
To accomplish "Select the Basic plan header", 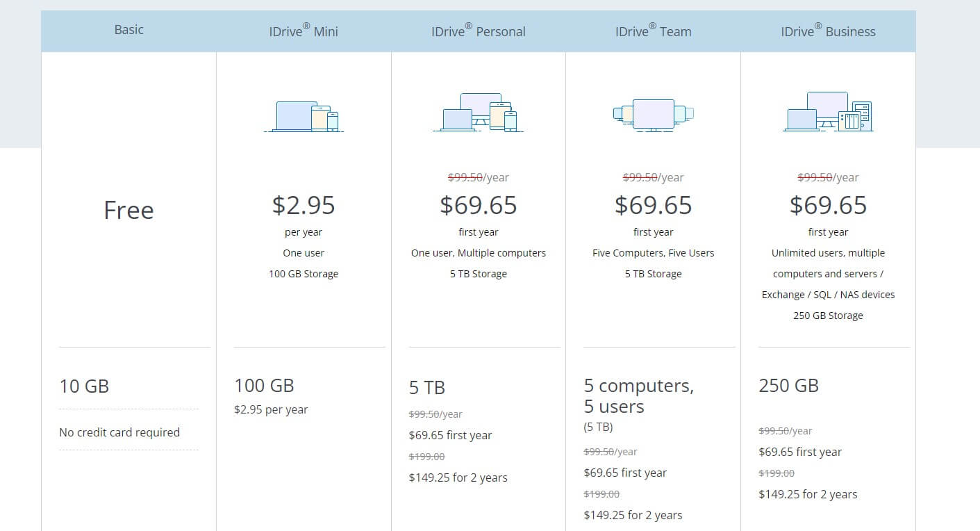I will tap(128, 30).
